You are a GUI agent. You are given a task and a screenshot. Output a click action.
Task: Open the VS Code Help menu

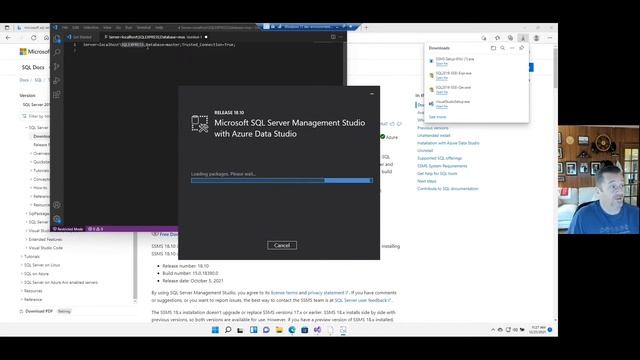click(159, 27)
